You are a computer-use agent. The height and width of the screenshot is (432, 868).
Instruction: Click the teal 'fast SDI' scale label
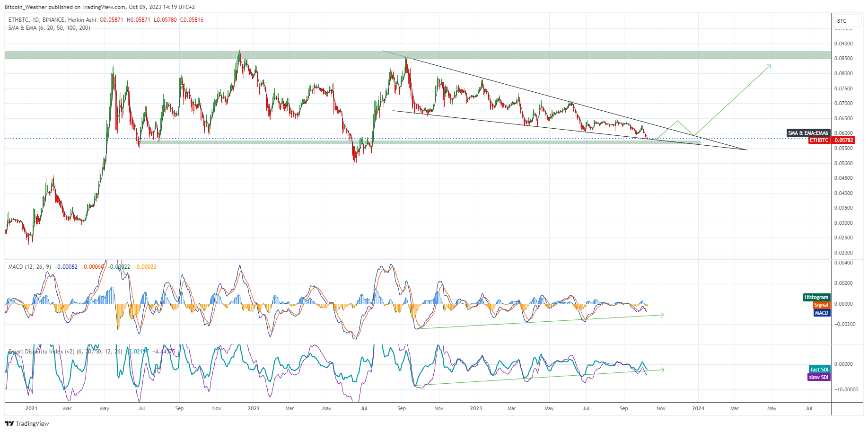click(x=819, y=370)
